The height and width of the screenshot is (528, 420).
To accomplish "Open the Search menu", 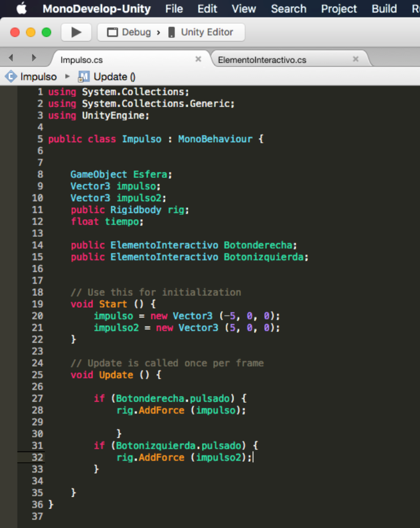I will pyautogui.click(x=289, y=8).
